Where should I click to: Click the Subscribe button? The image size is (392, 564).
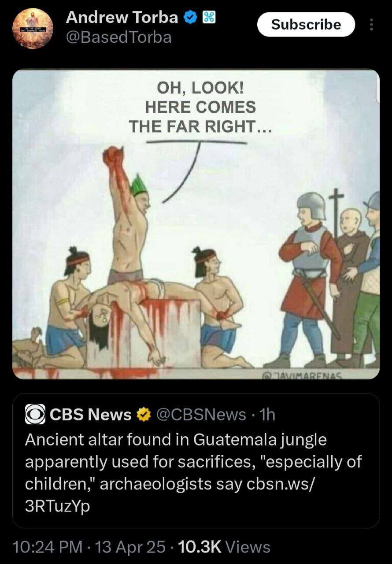[306, 24]
